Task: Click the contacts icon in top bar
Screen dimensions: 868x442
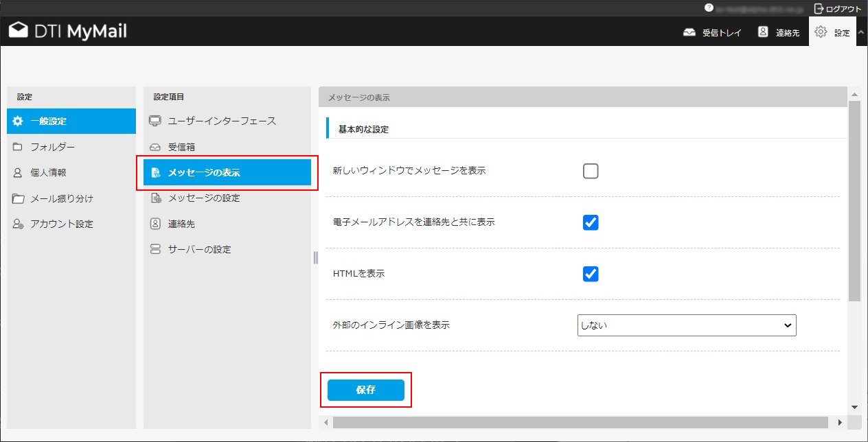Action: (x=763, y=32)
